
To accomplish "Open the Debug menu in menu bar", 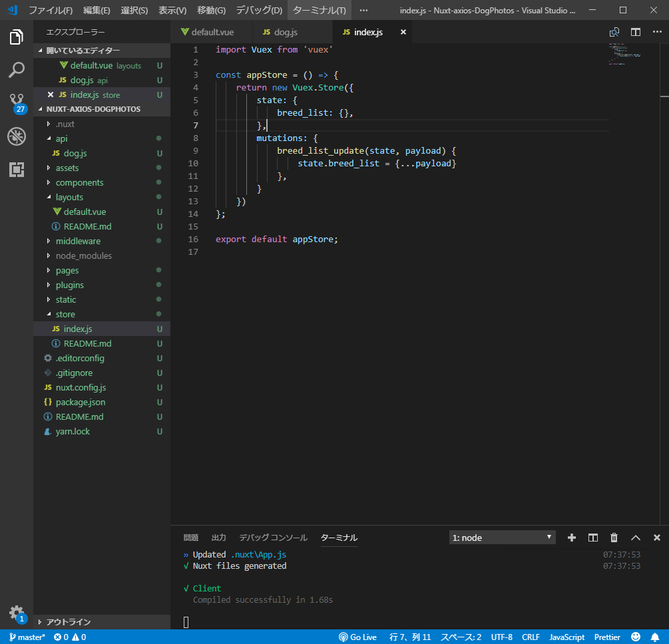I will (259, 10).
